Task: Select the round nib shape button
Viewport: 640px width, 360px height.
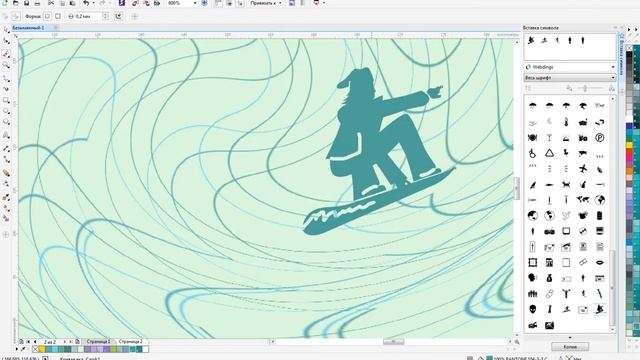Action: (x=47, y=16)
